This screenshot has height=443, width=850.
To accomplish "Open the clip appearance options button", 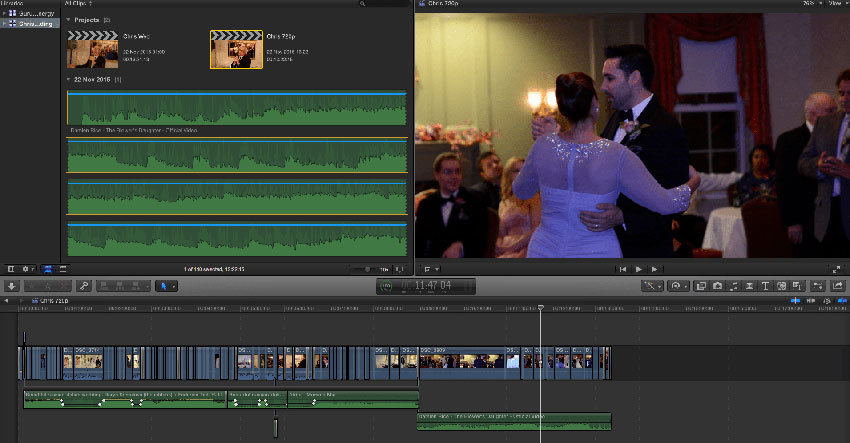I will tap(400, 269).
